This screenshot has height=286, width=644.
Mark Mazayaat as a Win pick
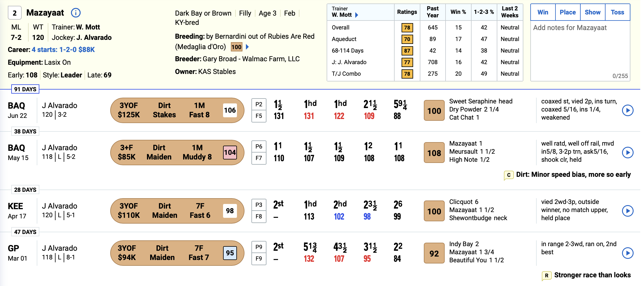pyautogui.click(x=543, y=12)
